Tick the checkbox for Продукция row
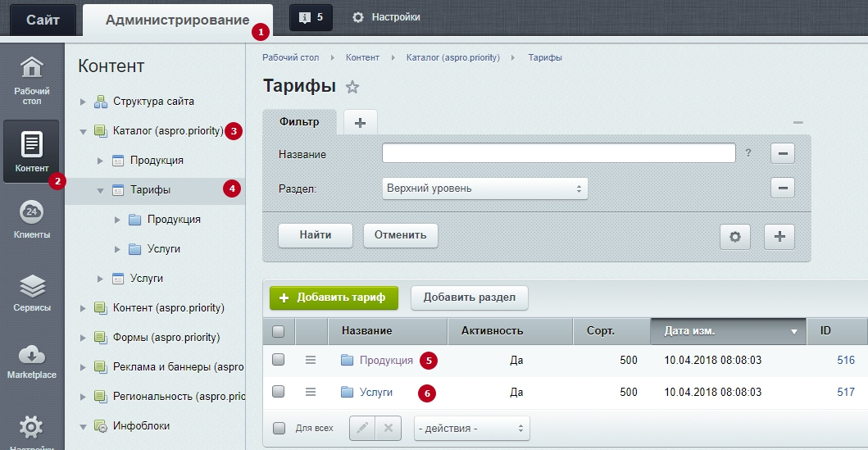This screenshot has width=868, height=450. point(279,360)
